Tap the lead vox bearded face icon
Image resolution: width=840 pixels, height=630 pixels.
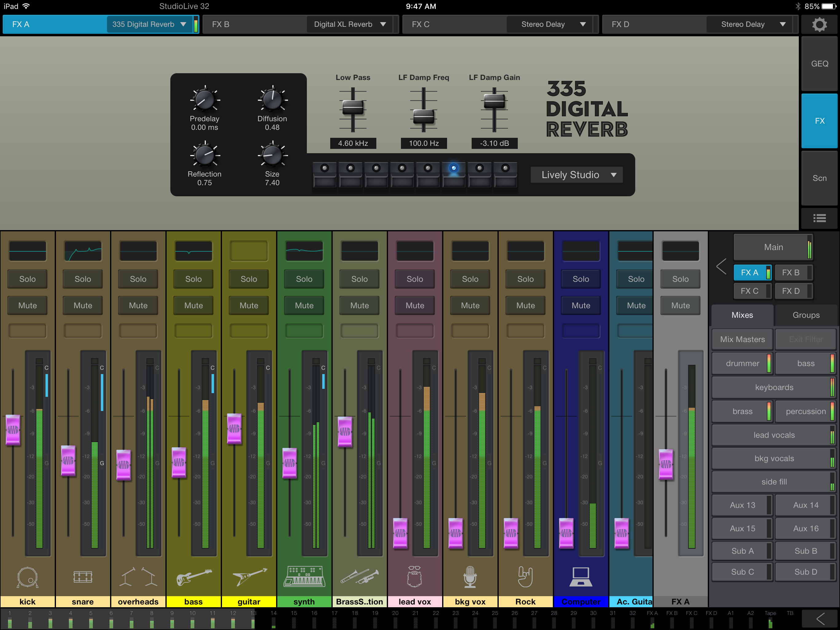(414, 576)
